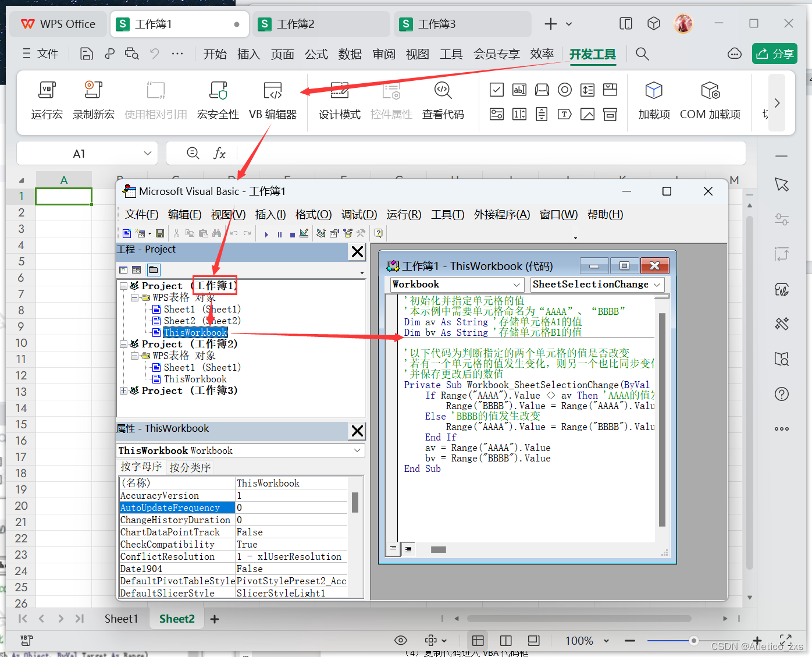Open the Workbook object dropdown

tap(517, 285)
